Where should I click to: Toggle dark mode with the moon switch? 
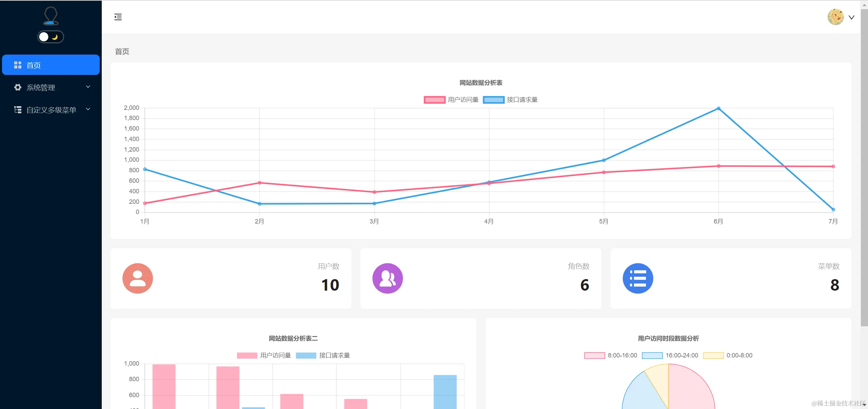click(51, 36)
